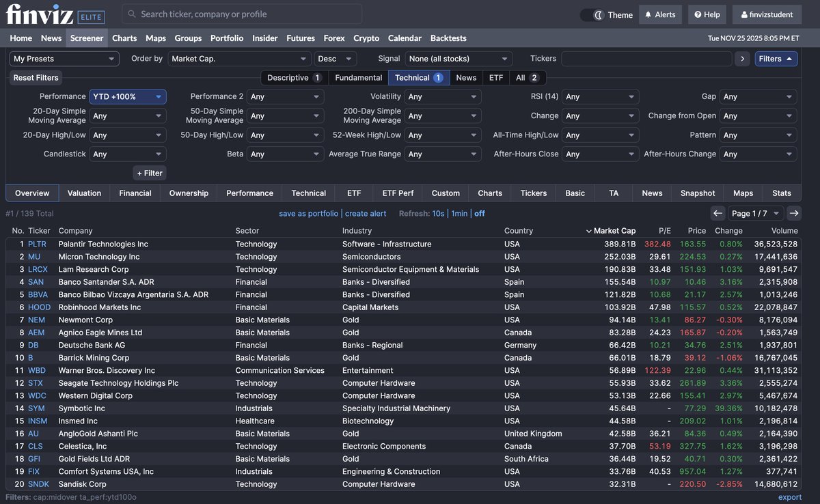Open the Signal dropdown

pos(459,59)
